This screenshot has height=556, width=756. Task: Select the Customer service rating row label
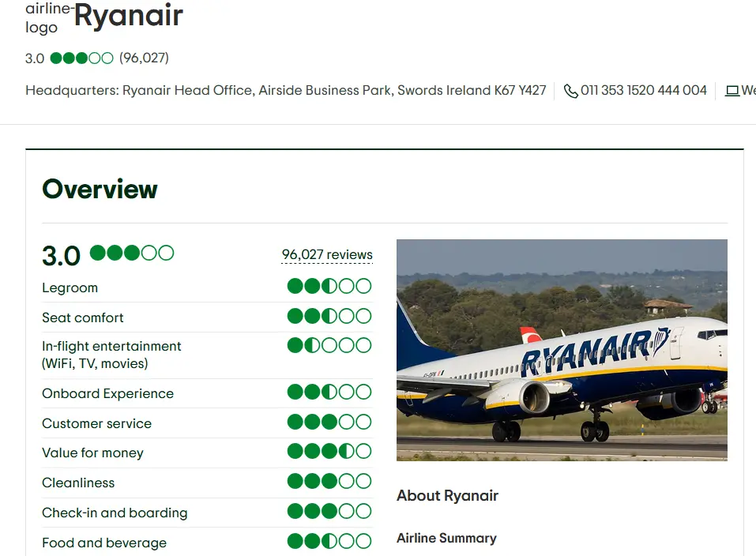[x=96, y=423]
